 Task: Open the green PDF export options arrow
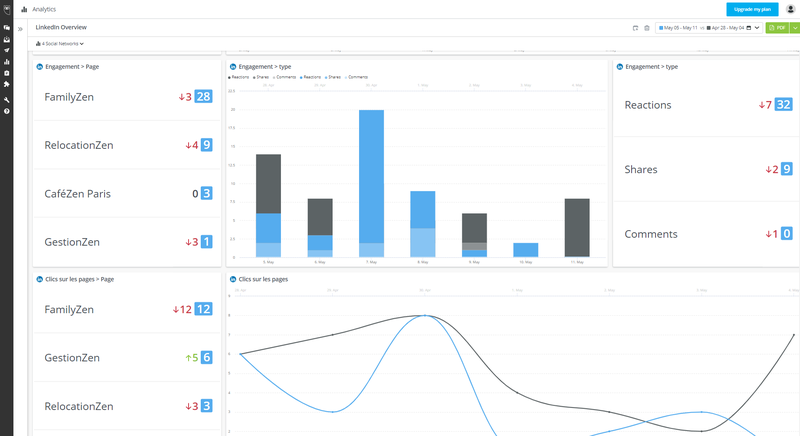(x=795, y=28)
